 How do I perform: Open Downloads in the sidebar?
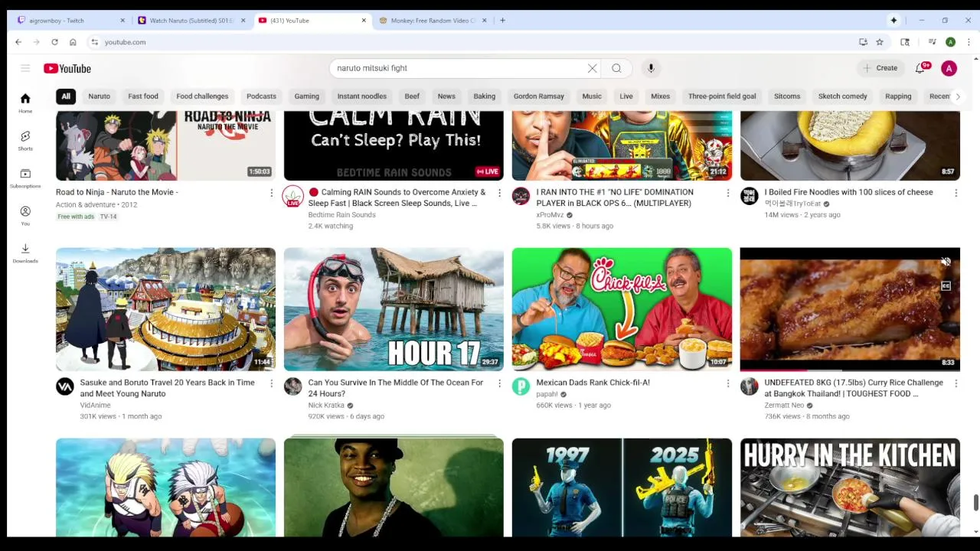[x=25, y=253]
